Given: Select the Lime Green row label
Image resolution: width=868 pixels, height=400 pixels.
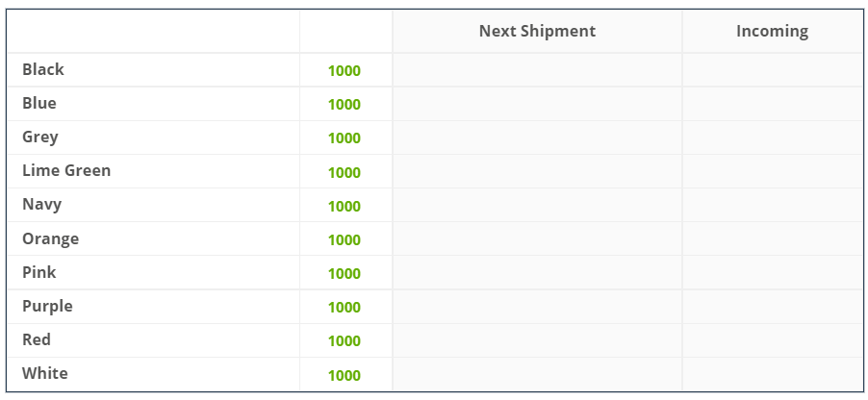Looking at the screenshot, I should click(x=66, y=170).
